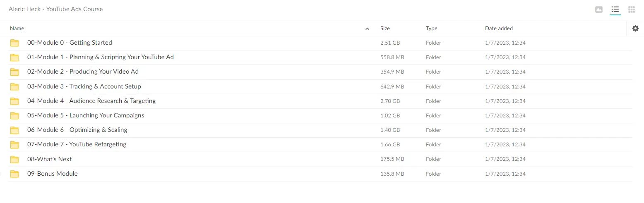Select the list view icon

click(x=615, y=10)
